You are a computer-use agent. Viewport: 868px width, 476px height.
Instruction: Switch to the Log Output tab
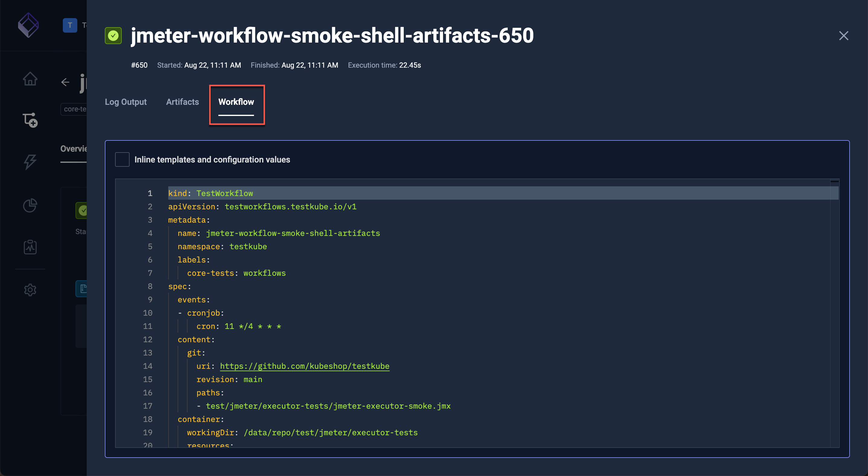point(126,102)
